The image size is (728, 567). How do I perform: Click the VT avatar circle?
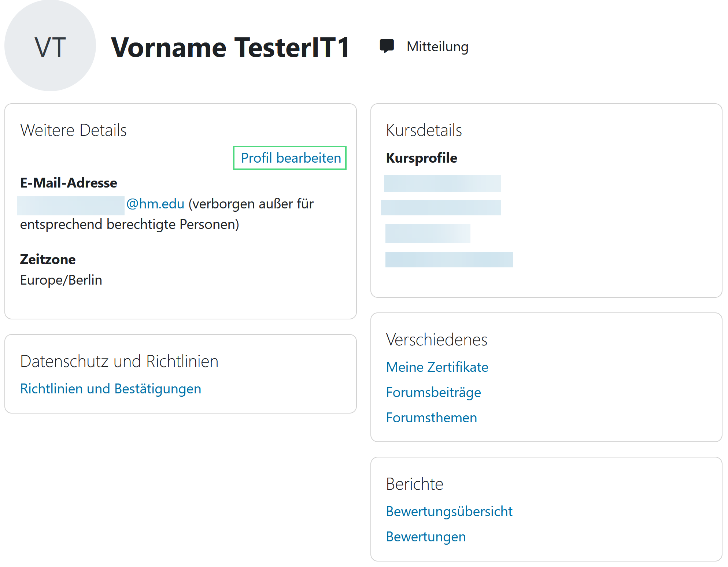(50, 46)
